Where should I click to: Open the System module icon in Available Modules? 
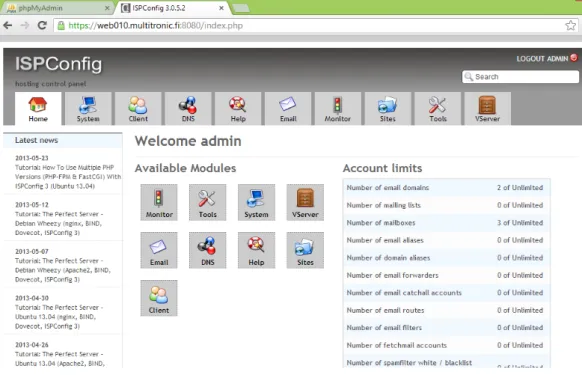(256, 202)
